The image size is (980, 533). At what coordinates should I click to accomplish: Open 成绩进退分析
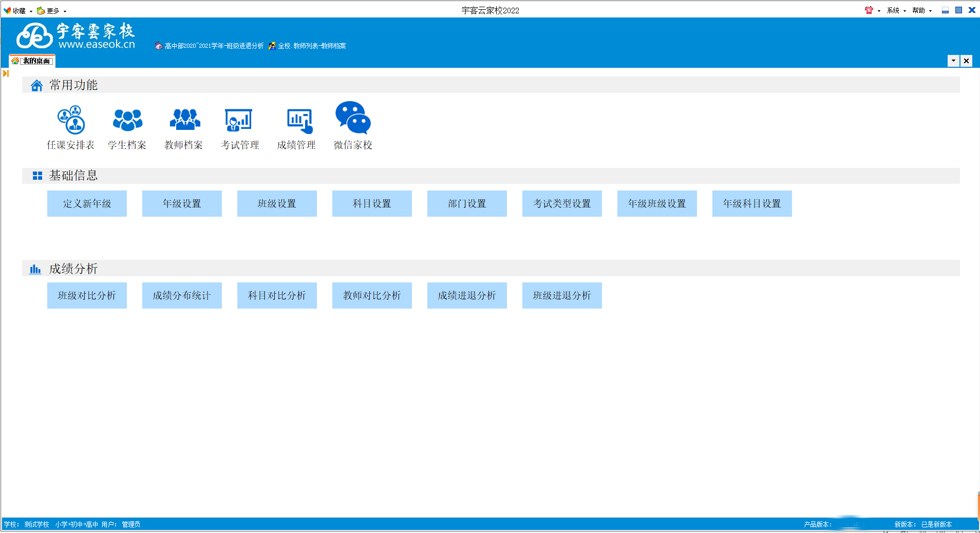(x=467, y=295)
